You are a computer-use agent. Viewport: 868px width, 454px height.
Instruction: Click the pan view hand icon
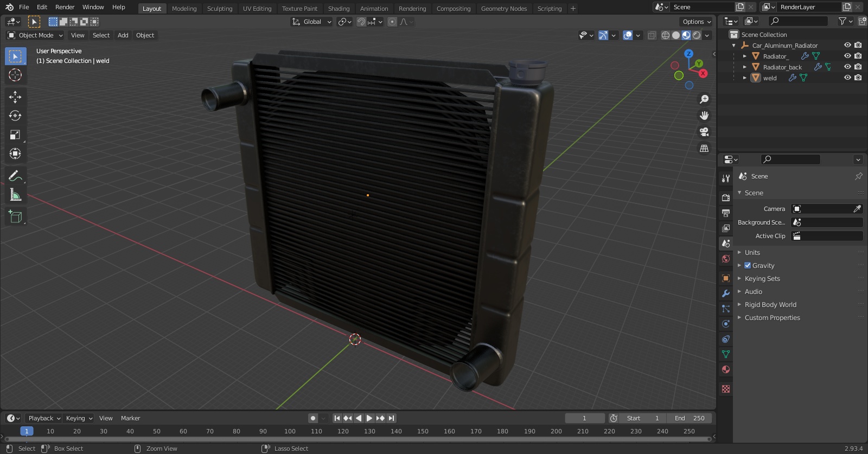click(x=704, y=116)
